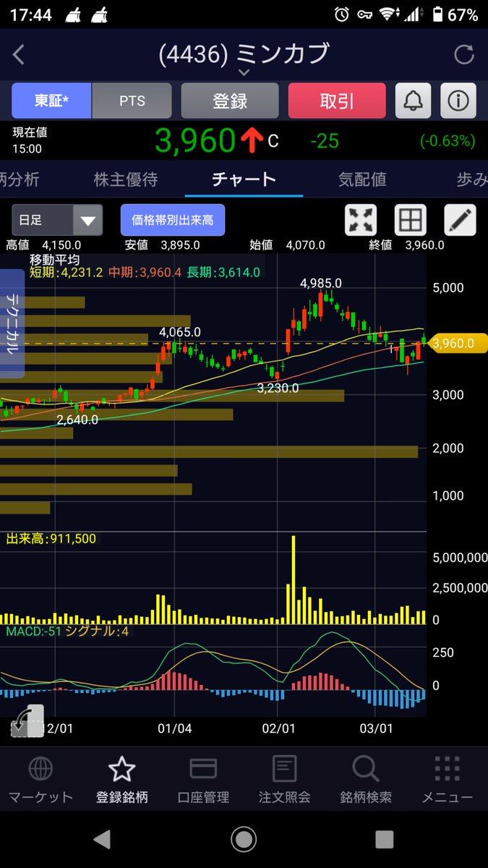Viewport: 488px width, 868px height.
Task: Tap the 4,065.0 chart label
Action: pyautogui.click(x=180, y=332)
